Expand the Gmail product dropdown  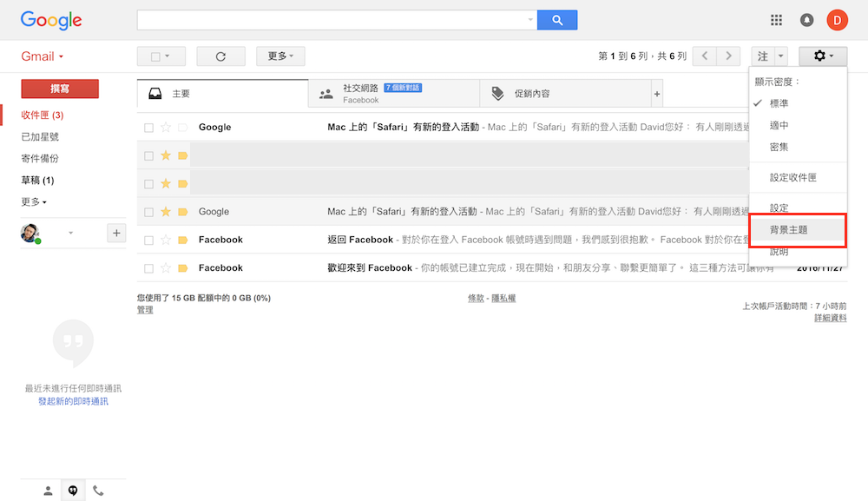pyautogui.click(x=43, y=56)
